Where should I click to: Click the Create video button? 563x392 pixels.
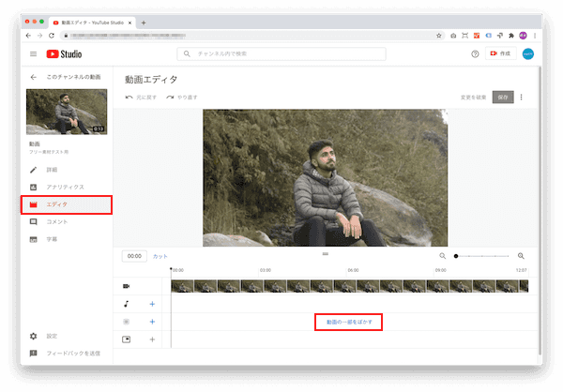(x=500, y=53)
